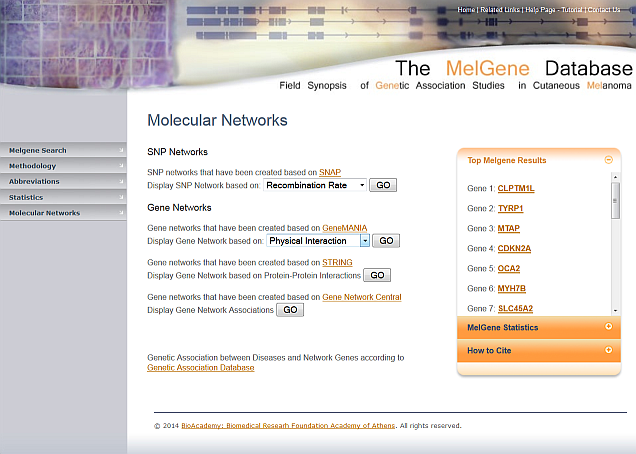Open the BioAcademy foundation footer link
The width and height of the screenshot is (636, 454).
(x=288, y=426)
